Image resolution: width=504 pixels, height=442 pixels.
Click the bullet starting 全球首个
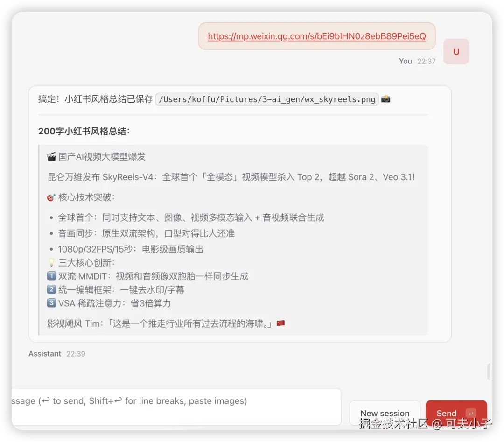coord(191,217)
